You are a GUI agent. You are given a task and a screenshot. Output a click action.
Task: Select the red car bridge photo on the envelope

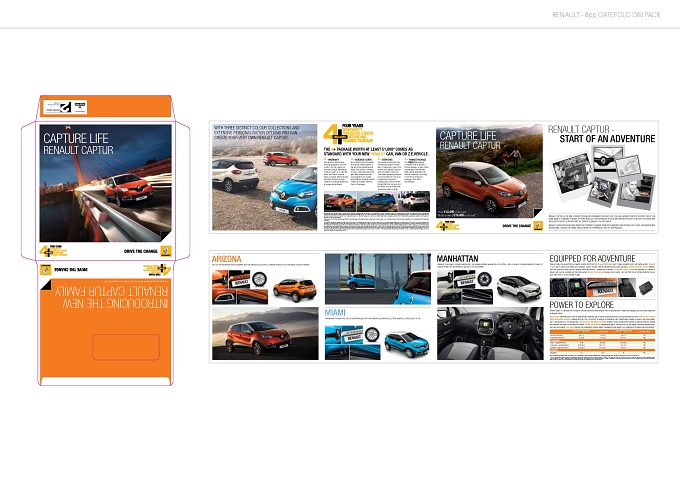(x=105, y=183)
